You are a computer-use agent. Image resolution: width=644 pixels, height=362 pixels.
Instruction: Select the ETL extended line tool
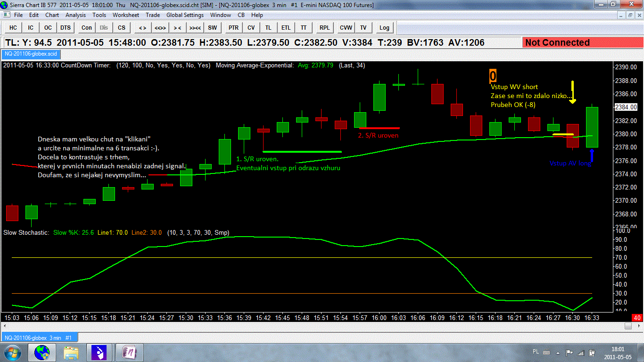[286, 27]
